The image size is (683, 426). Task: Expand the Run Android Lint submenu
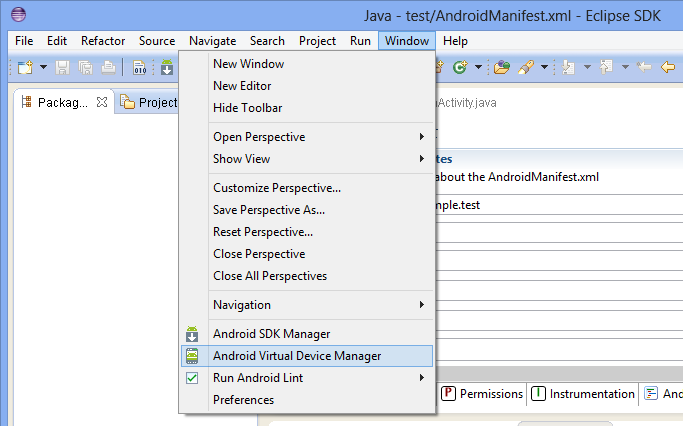coord(307,378)
